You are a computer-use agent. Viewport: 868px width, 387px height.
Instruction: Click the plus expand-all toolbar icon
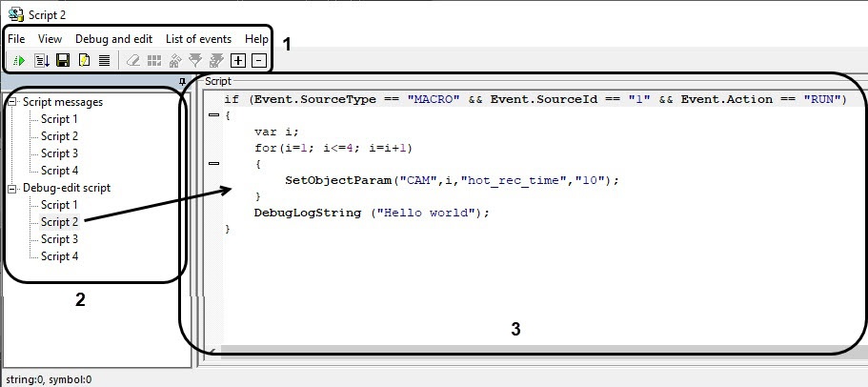click(238, 60)
